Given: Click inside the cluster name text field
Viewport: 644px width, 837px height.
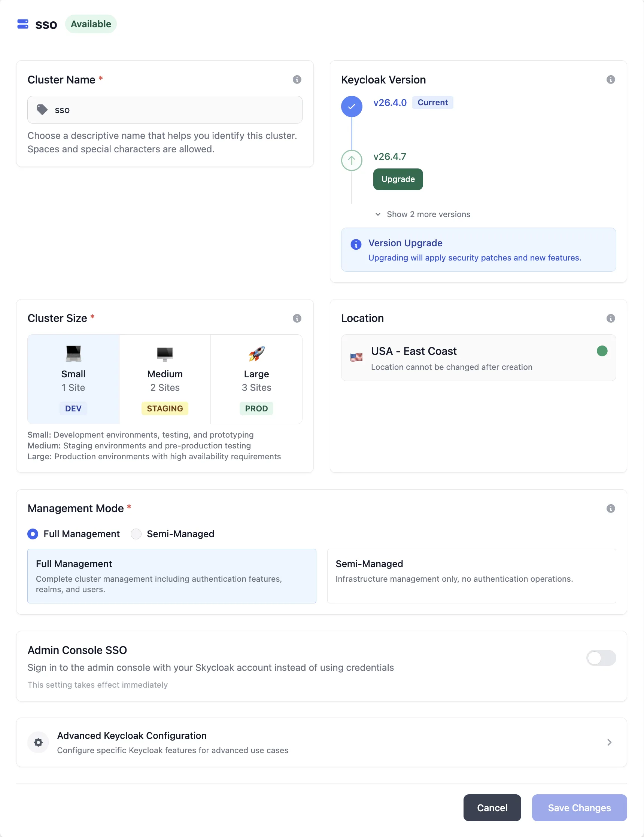Looking at the screenshot, I should 165,110.
